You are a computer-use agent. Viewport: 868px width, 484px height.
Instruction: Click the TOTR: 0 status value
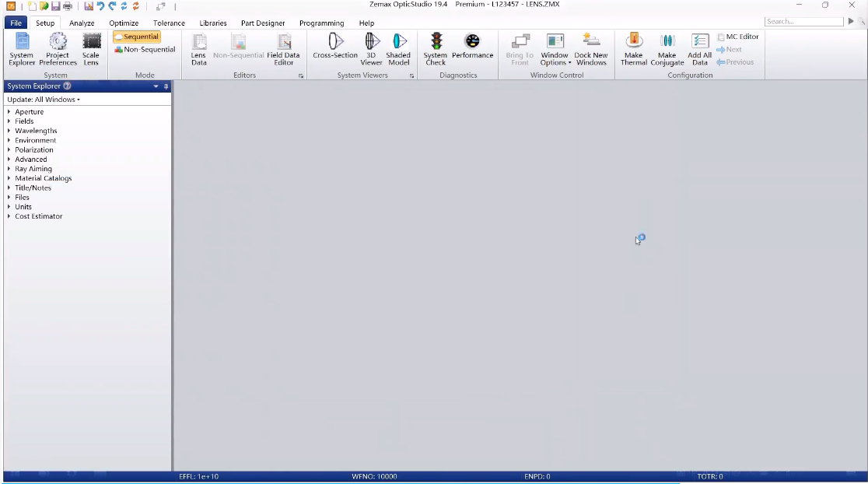point(710,476)
